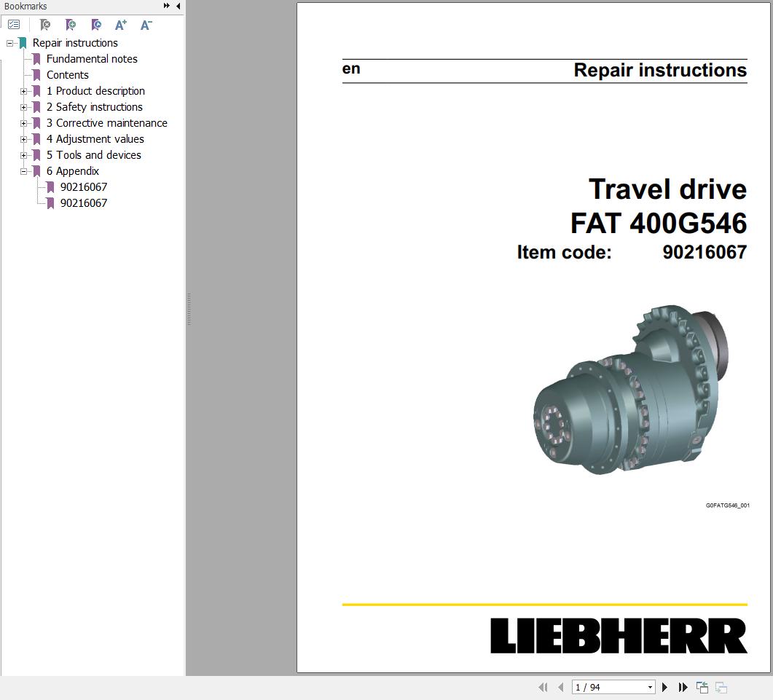Go to previous page arrow
The image size is (773, 700).
pyautogui.click(x=560, y=687)
